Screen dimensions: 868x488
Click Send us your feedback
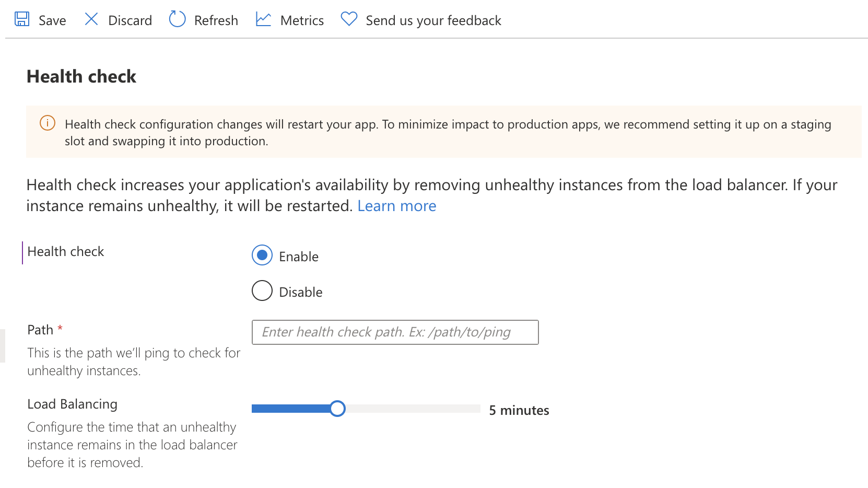(x=434, y=20)
